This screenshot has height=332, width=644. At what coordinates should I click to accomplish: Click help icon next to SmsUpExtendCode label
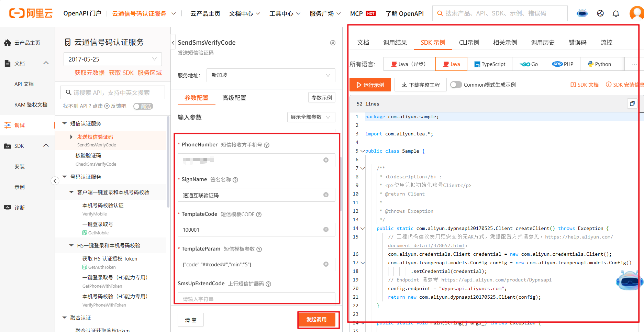[x=268, y=284]
